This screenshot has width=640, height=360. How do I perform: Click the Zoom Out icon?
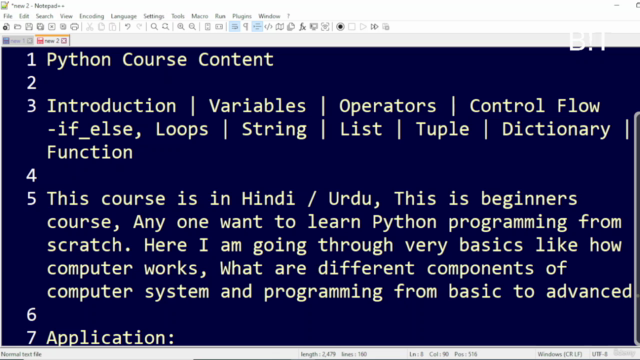click(x=192, y=27)
